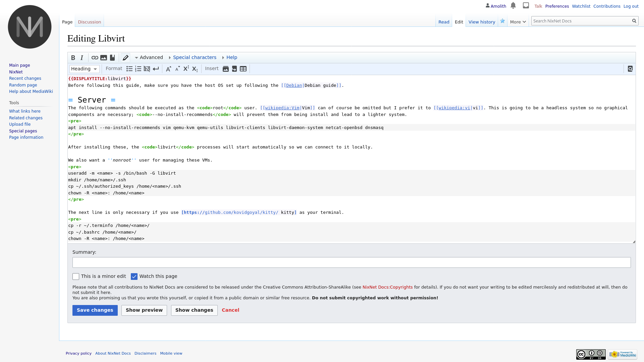
Task: Switch to the Read tab
Action: [x=444, y=22]
